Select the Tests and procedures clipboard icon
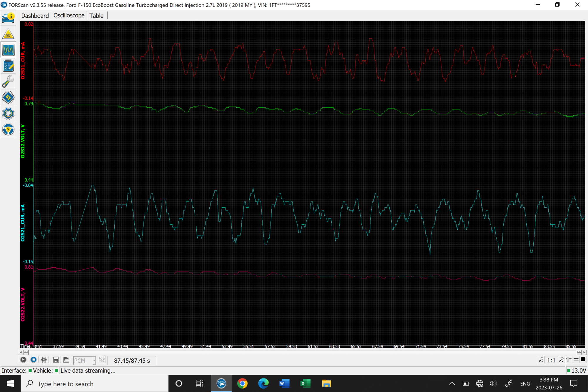 (8, 66)
